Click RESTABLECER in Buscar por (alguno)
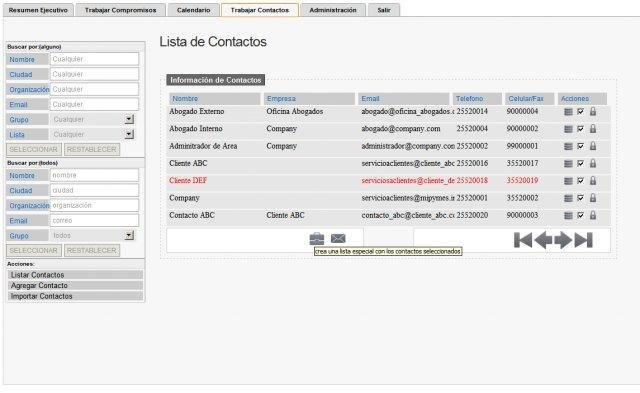The image size is (640, 393). pyautogui.click(x=92, y=149)
